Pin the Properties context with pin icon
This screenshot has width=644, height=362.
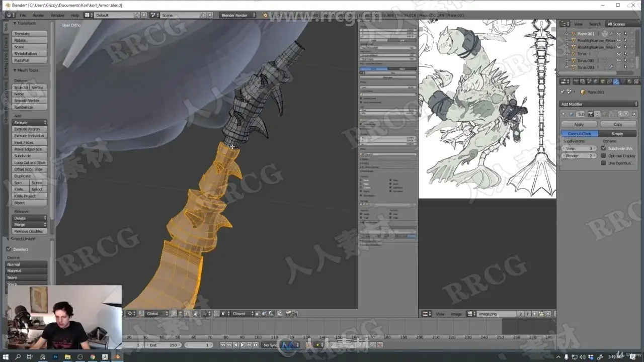point(563,92)
